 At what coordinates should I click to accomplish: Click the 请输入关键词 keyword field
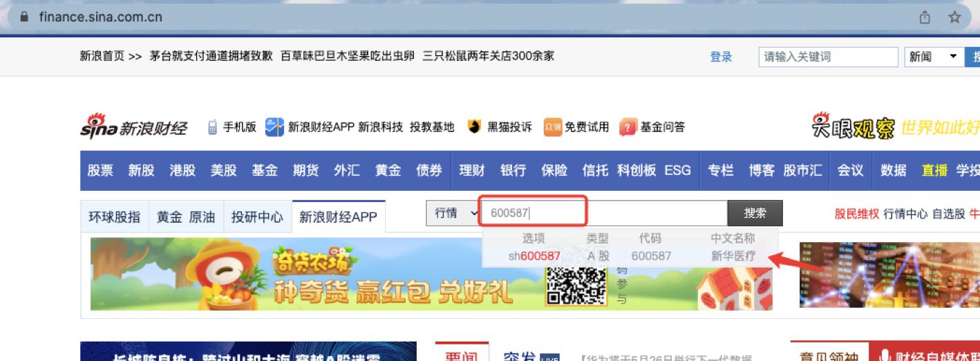pyautogui.click(x=828, y=57)
